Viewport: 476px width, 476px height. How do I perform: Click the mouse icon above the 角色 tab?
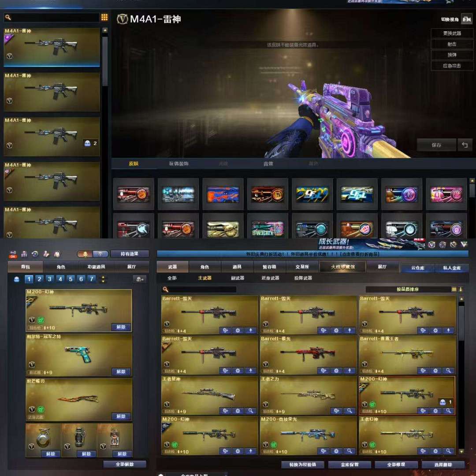[57, 254]
